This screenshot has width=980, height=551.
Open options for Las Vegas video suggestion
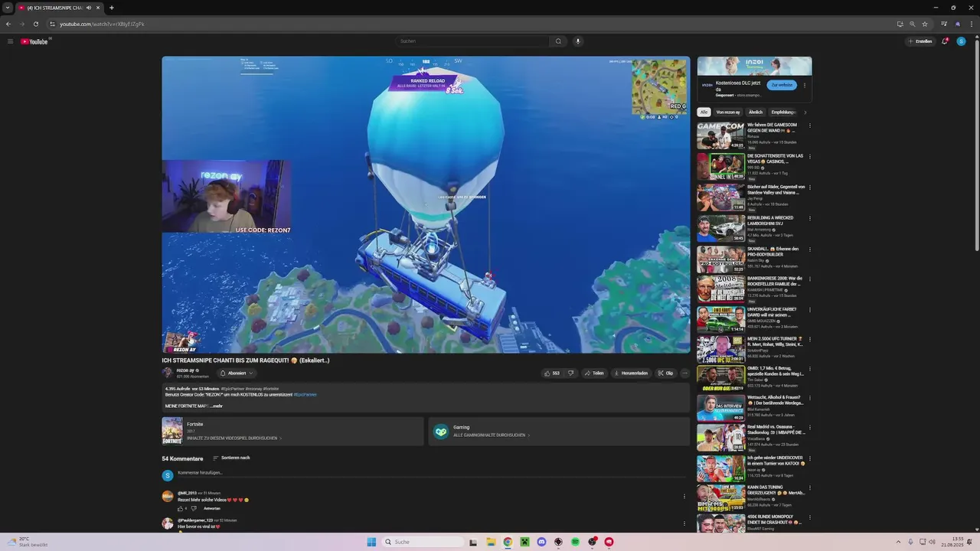pyautogui.click(x=809, y=157)
